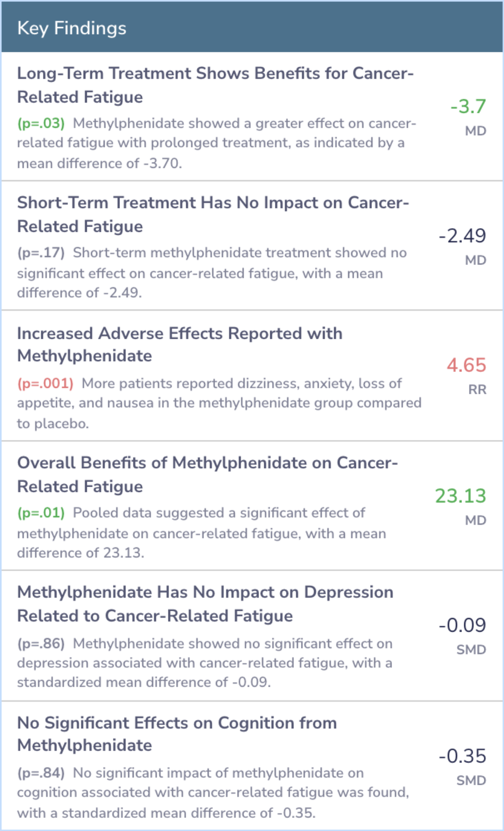Click the red p=.001 value
The image size is (504, 831).
pos(45,383)
